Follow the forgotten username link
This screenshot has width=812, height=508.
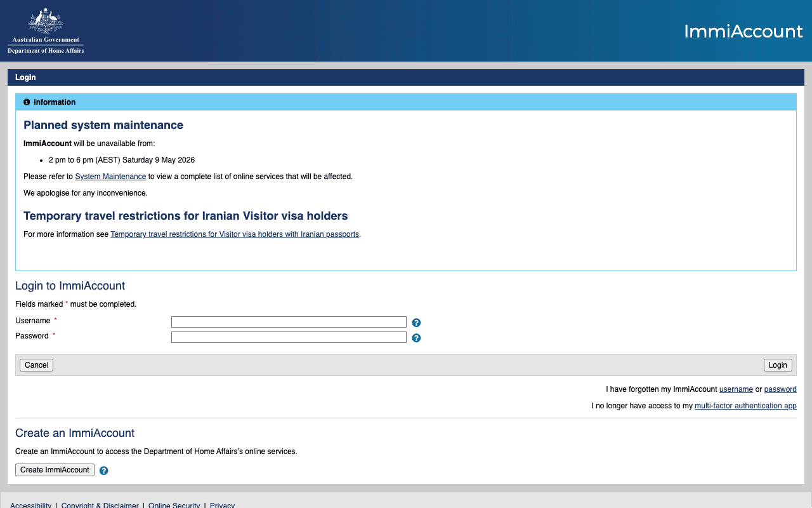(x=736, y=389)
